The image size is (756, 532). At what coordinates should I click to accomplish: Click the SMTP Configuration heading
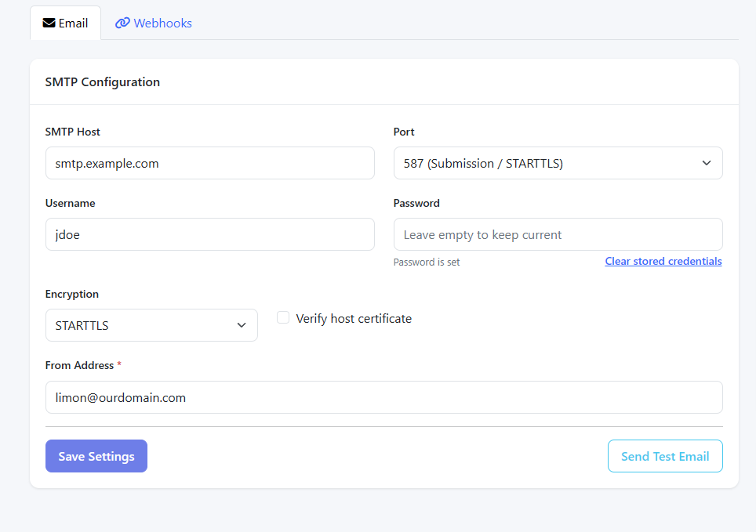tap(102, 82)
